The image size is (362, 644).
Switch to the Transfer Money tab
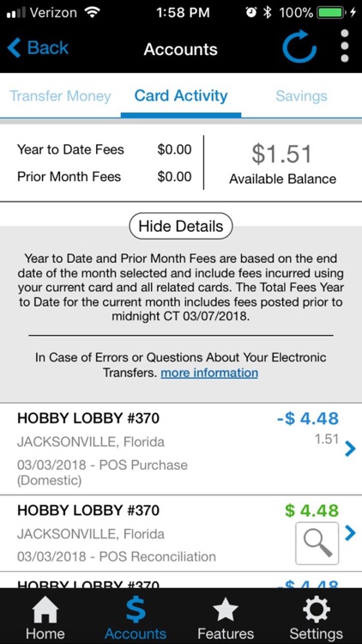pyautogui.click(x=60, y=96)
